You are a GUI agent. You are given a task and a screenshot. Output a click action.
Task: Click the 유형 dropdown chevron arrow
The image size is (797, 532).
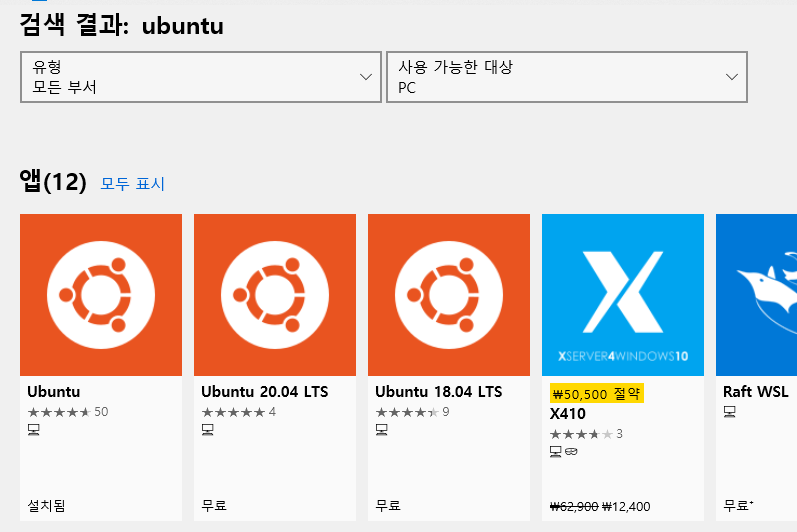pyautogui.click(x=365, y=77)
